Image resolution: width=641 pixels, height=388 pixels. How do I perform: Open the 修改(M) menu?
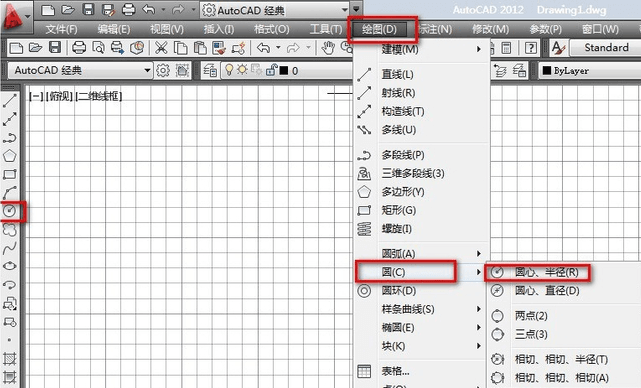point(490,29)
